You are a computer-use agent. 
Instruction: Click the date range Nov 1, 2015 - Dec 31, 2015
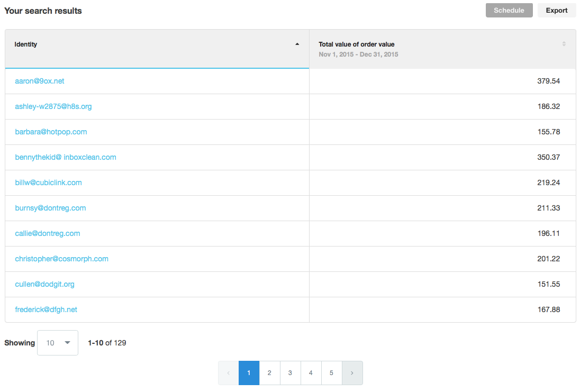tap(358, 54)
